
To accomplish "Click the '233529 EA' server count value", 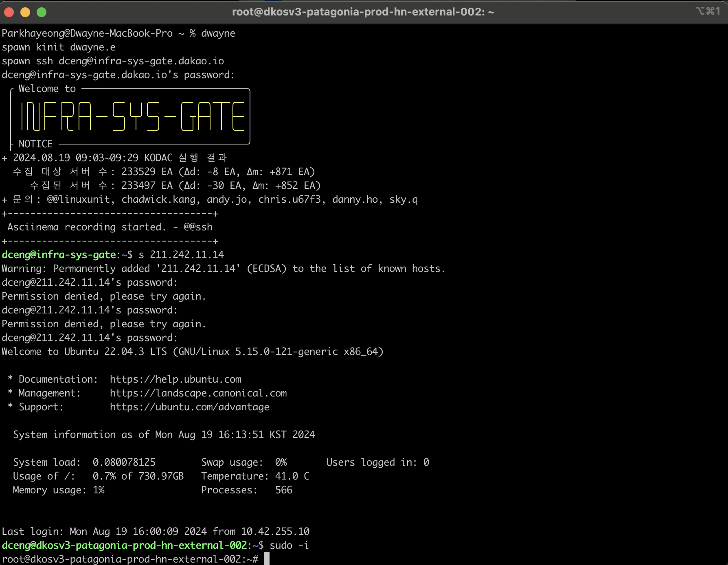I will pos(147,172).
